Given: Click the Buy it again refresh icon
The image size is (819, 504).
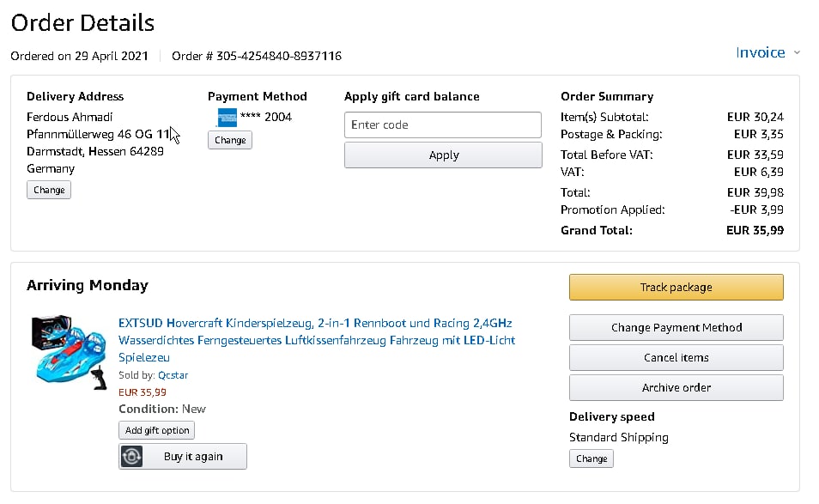Looking at the screenshot, I should (132, 457).
